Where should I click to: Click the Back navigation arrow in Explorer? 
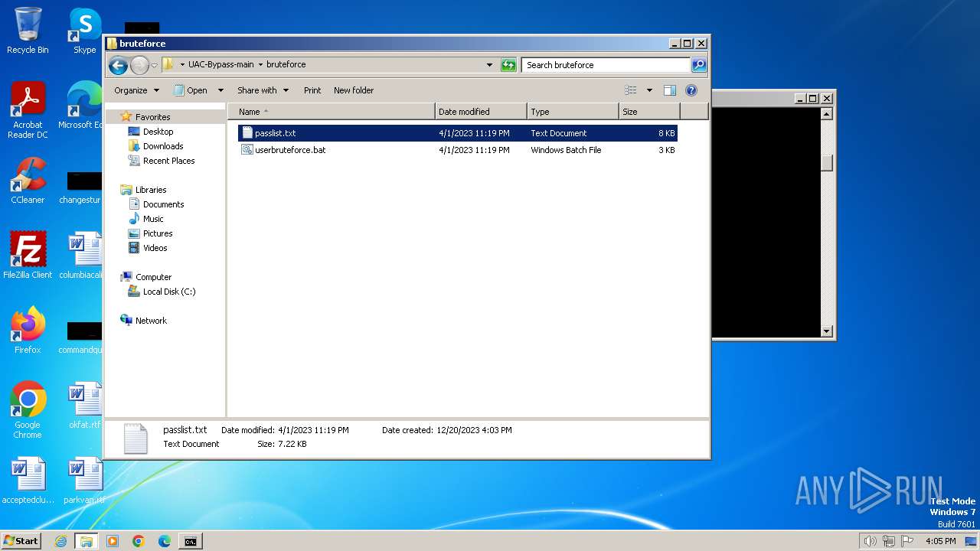pyautogui.click(x=118, y=65)
